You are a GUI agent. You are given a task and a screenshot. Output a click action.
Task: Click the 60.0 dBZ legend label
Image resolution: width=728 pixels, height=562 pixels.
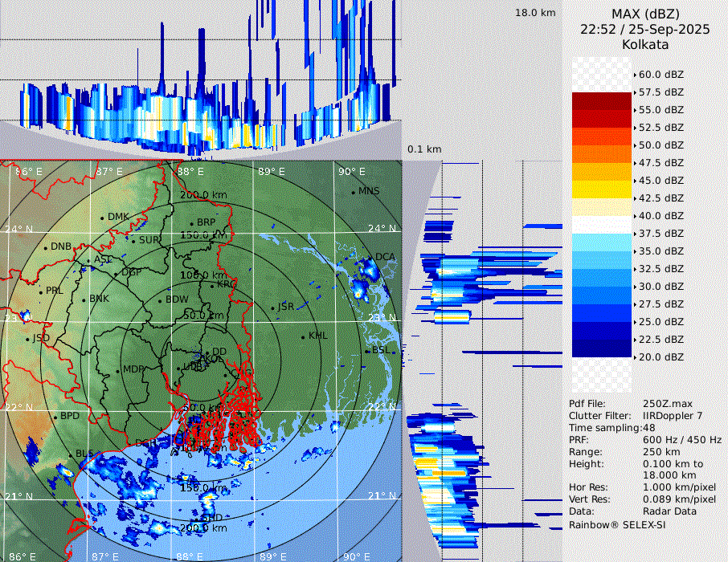[x=661, y=74]
